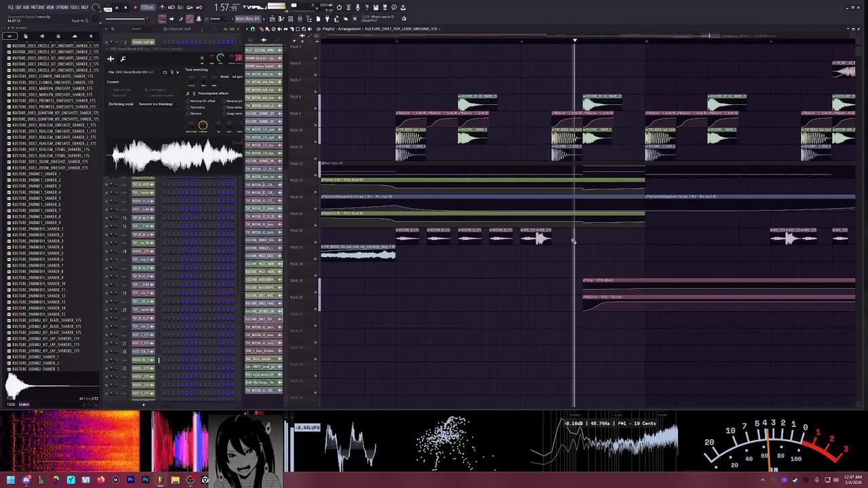
Task: Open the wrench settings tab in sampler
Action: [x=123, y=59]
